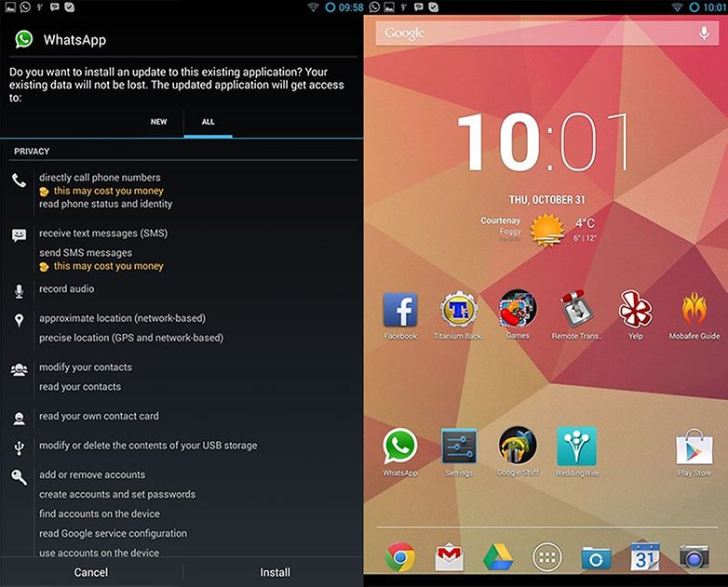
Task: Select 'create accounts and set passwords' permission
Action: (117, 494)
